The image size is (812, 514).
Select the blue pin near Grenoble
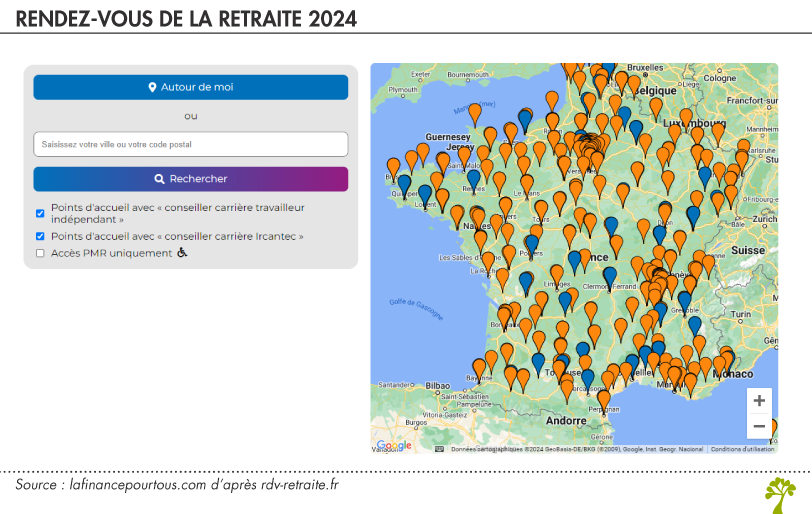(685, 302)
